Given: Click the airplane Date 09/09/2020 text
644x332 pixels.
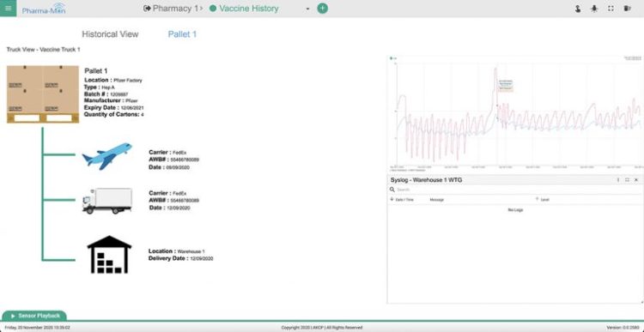Looking at the screenshot, I should tap(169, 167).
